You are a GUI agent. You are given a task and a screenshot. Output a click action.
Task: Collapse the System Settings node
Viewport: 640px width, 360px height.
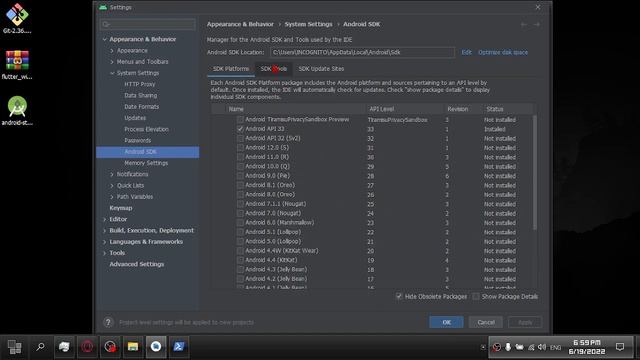pos(112,73)
